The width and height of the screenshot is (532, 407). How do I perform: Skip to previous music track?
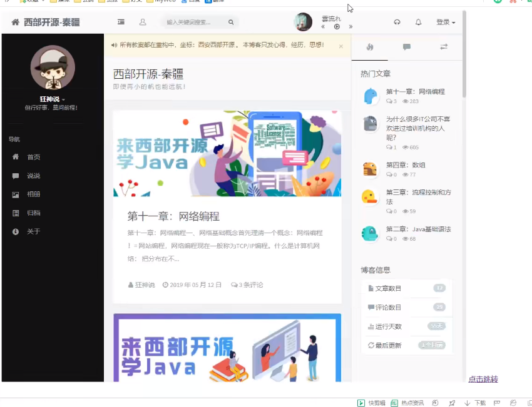[x=323, y=27]
